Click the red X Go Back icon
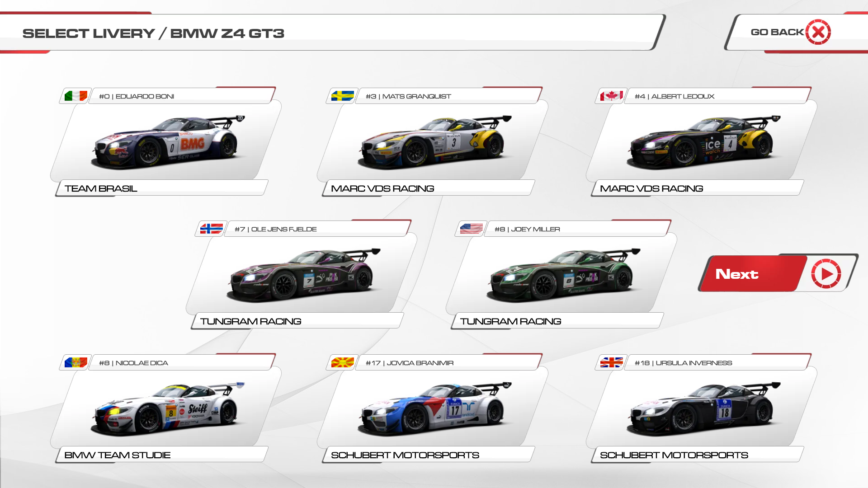The image size is (868, 488). (x=818, y=32)
